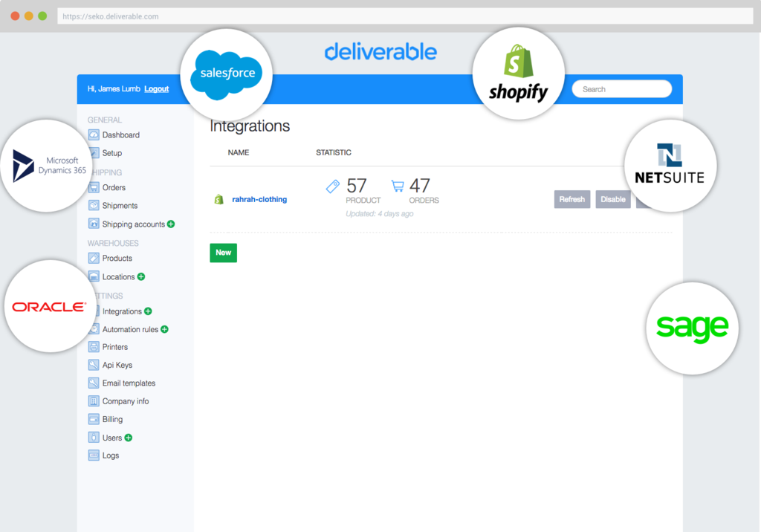Click Shopify icon beside rahrah-clothing
This screenshot has height=532, width=761.
tap(219, 199)
